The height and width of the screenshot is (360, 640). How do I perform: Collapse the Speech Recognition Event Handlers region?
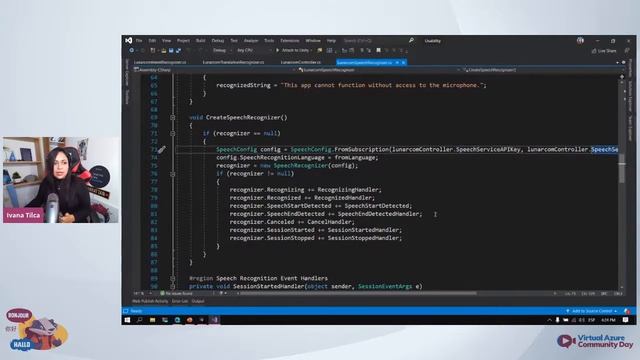tap(173, 278)
